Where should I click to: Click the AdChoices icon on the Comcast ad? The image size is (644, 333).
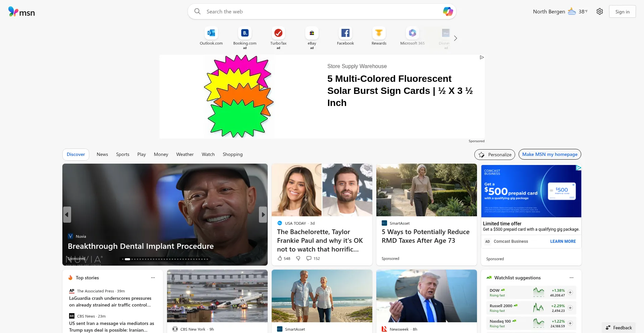(x=579, y=168)
